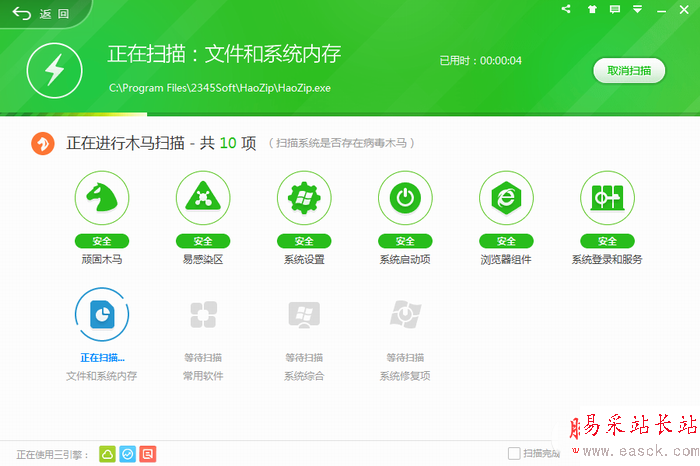Screen dimensions: 700x466
Task: Click the 等待扫描 text above 系统综合
Action: pyautogui.click(x=304, y=358)
